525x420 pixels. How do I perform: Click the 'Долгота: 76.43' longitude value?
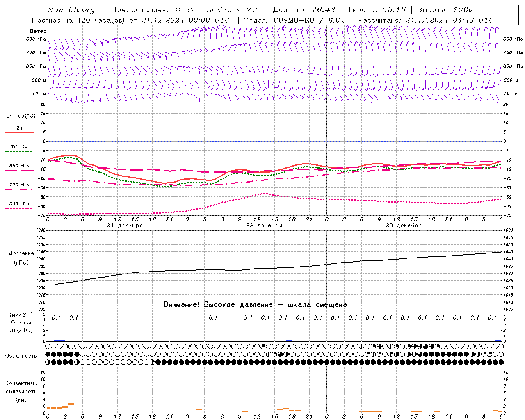click(304, 10)
